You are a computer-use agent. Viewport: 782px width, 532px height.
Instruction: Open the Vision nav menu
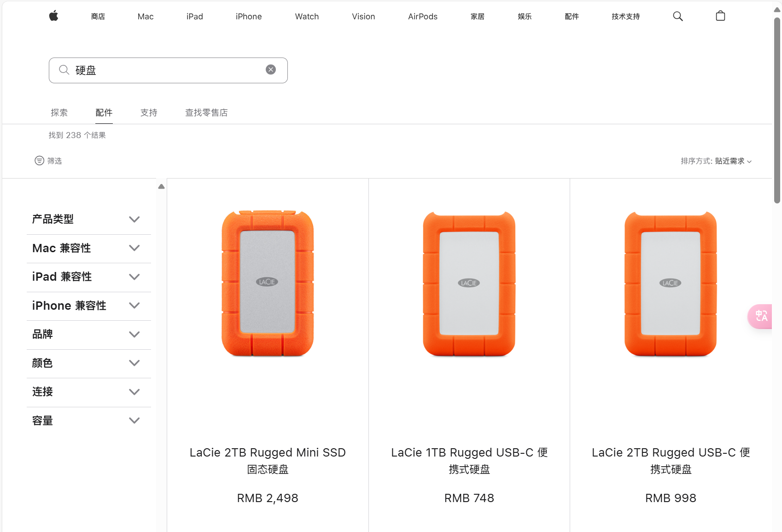[363, 17]
